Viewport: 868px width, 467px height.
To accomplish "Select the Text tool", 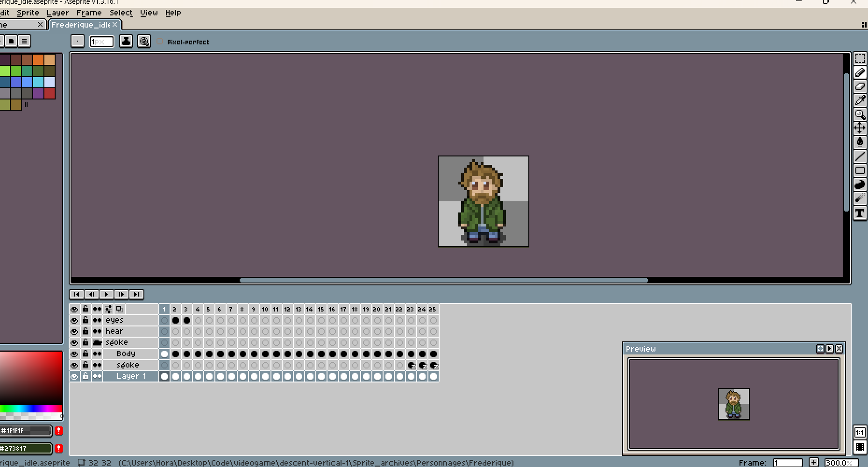I will [x=860, y=213].
